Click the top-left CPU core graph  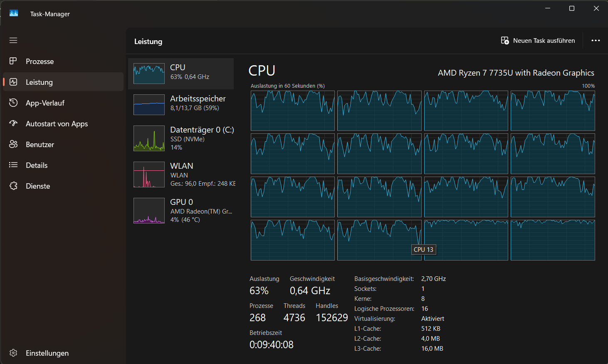pyautogui.click(x=293, y=111)
